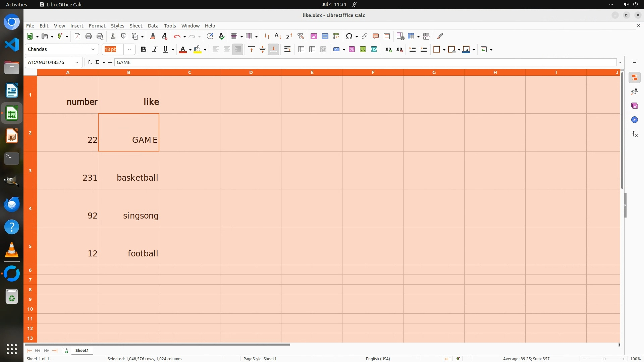
Task: Click column header C
Action: pos(190,72)
